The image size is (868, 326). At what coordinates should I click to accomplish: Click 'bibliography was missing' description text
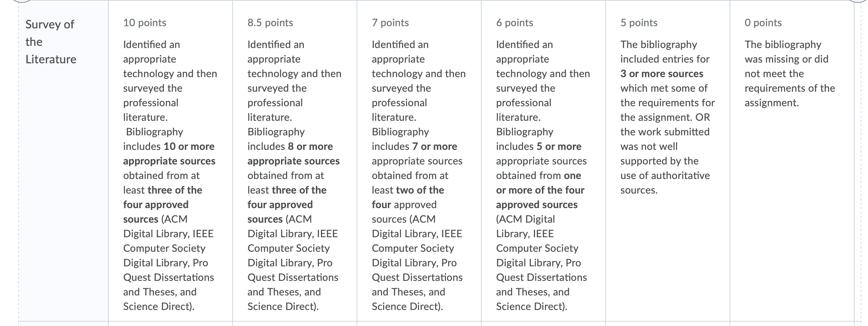[x=786, y=52]
